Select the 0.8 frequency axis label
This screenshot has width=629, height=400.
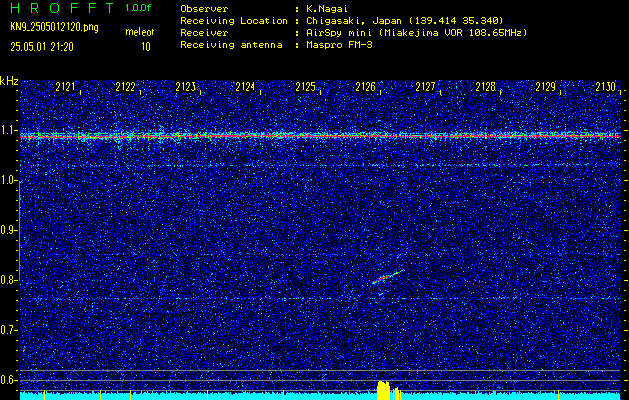(8, 280)
